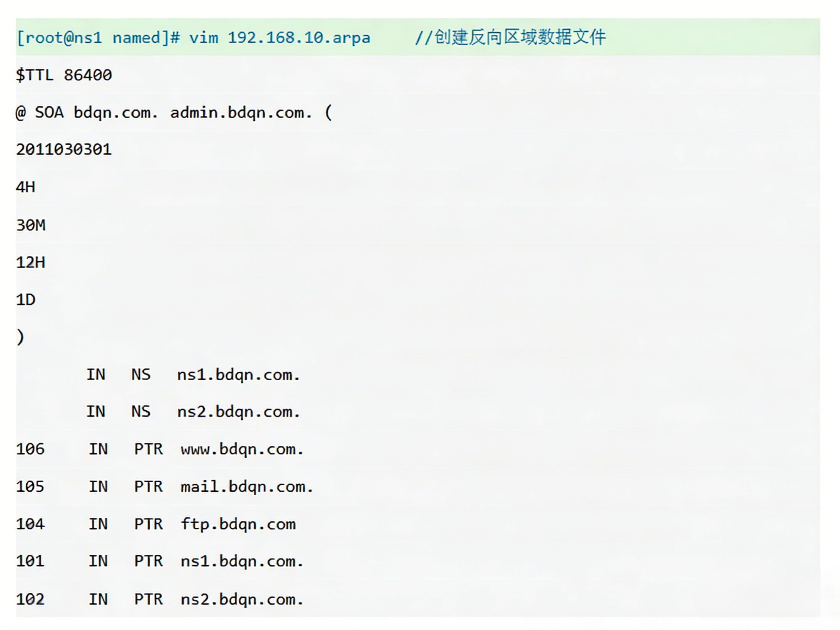This screenshot has width=840, height=630.
Task: Click the 12H expire value
Action: [x=31, y=262]
